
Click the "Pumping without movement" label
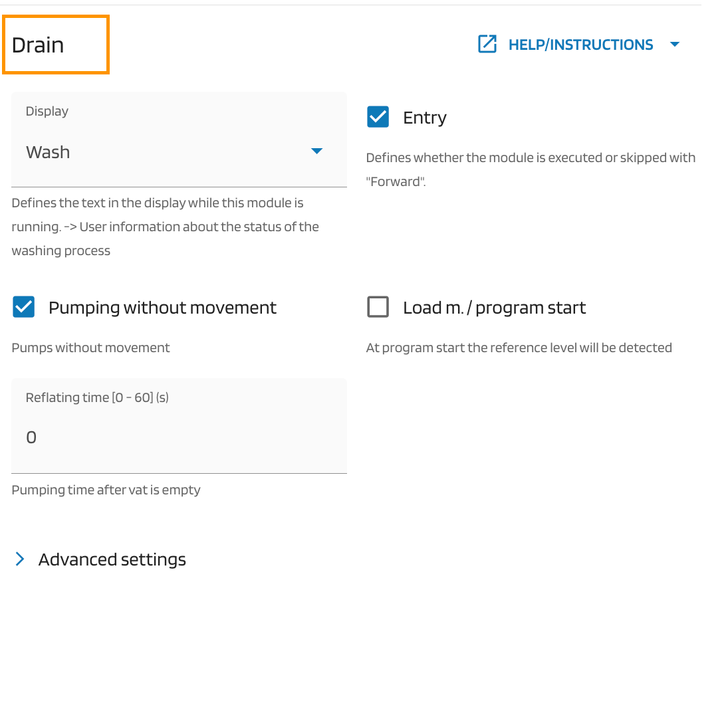[162, 308]
